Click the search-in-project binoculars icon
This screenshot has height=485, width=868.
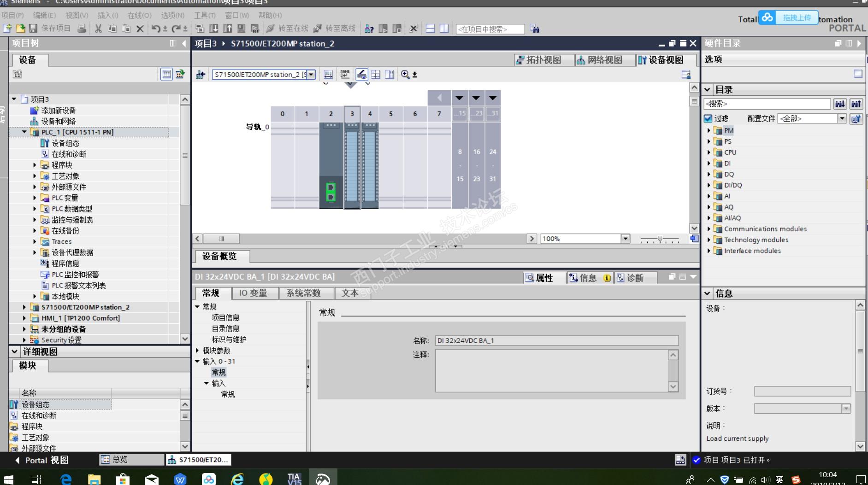[535, 29]
